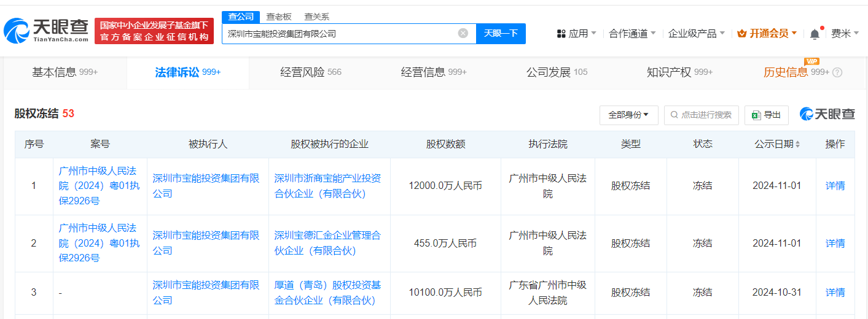The image size is (868, 319).
Task: Select the 经营风险 tab
Action: [310, 72]
